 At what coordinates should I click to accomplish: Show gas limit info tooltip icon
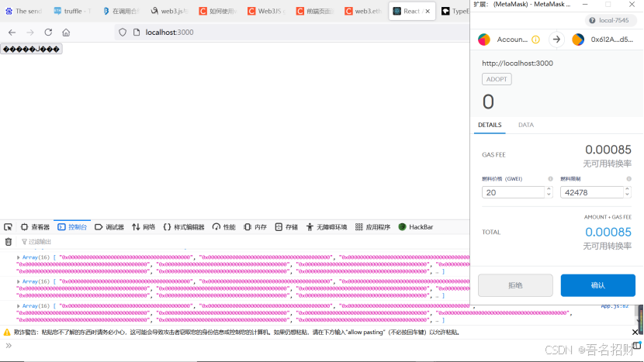click(628, 179)
